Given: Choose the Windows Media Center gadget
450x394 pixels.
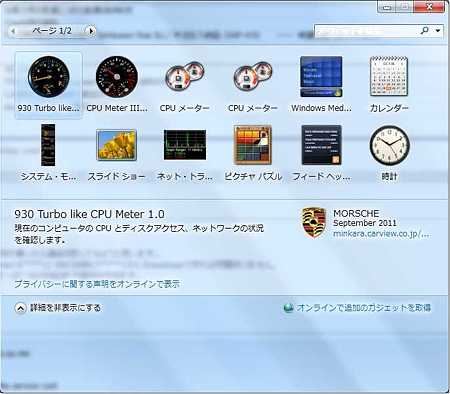Looking at the screenshot, I should (x=321, y=85).
